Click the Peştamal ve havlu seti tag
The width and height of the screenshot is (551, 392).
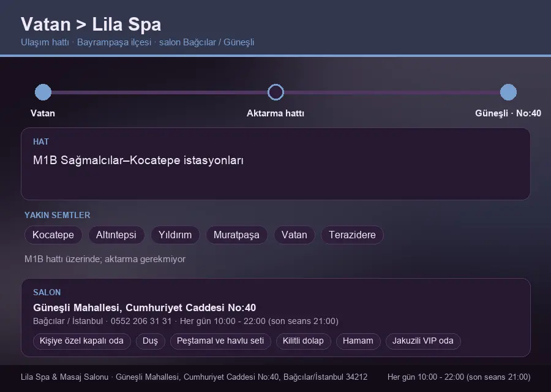(220, 341)
